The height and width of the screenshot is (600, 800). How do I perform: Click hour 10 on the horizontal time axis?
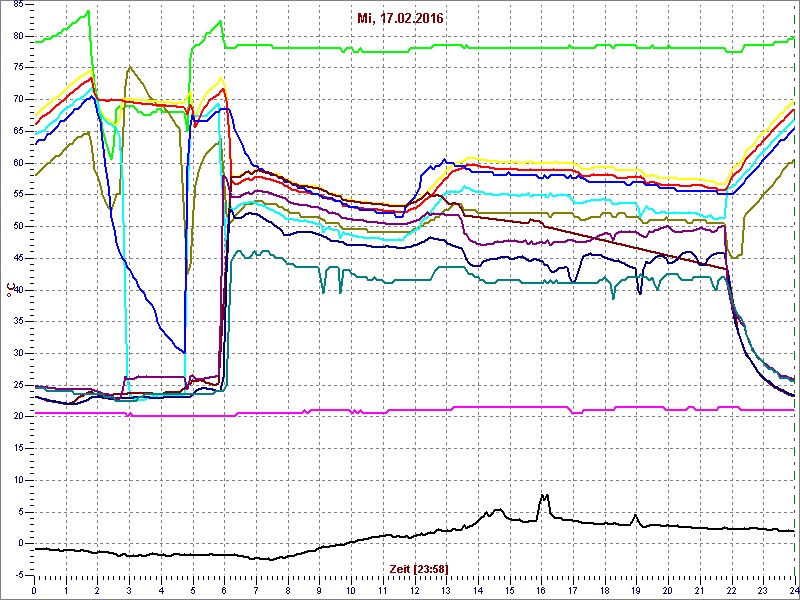point(351,589)
